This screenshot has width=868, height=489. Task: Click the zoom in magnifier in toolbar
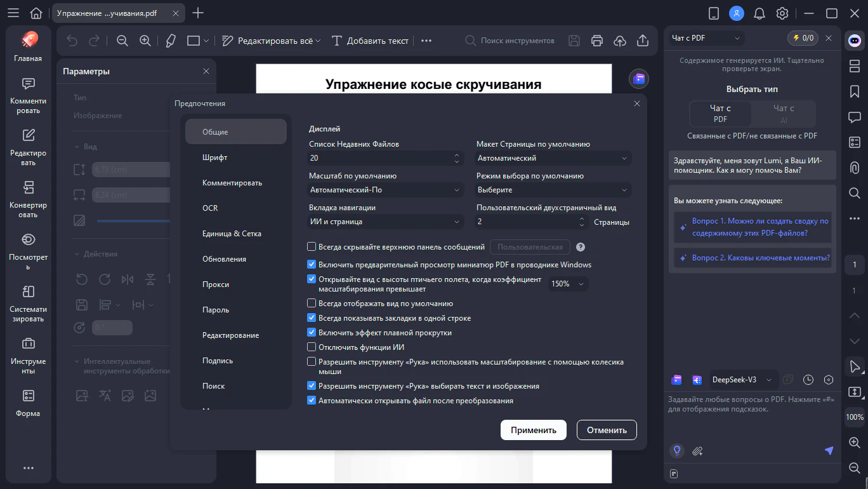point(145,41)
